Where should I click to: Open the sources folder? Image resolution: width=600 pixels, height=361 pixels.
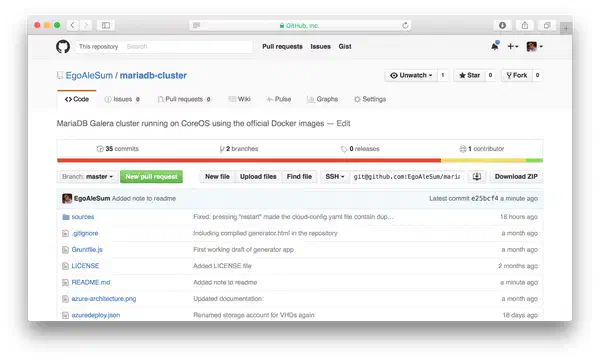83,217
